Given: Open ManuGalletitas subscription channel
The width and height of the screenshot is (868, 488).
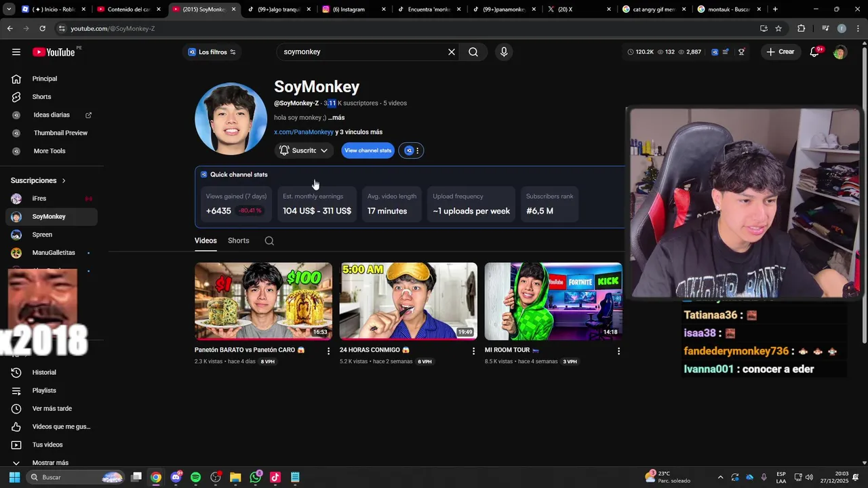Looking at the screenshot, I should pos(50,253).
